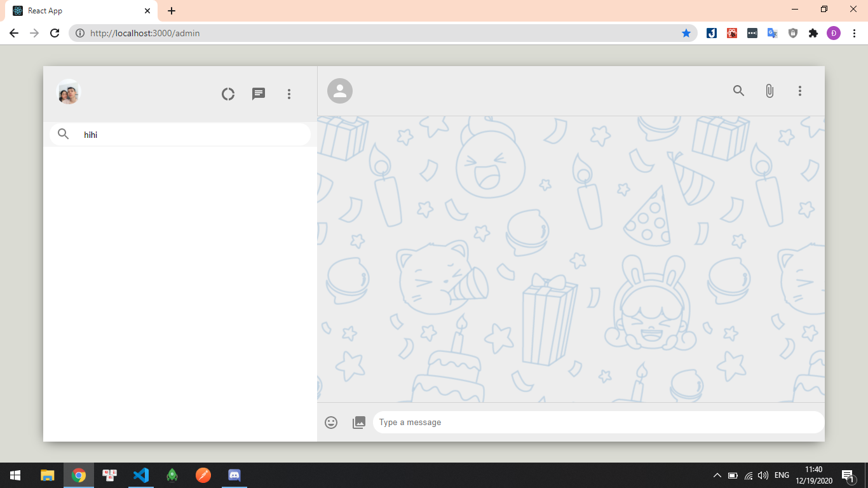Open chat header three-dot menu
The width and height of the screenshot is (868, 488).
800,91
